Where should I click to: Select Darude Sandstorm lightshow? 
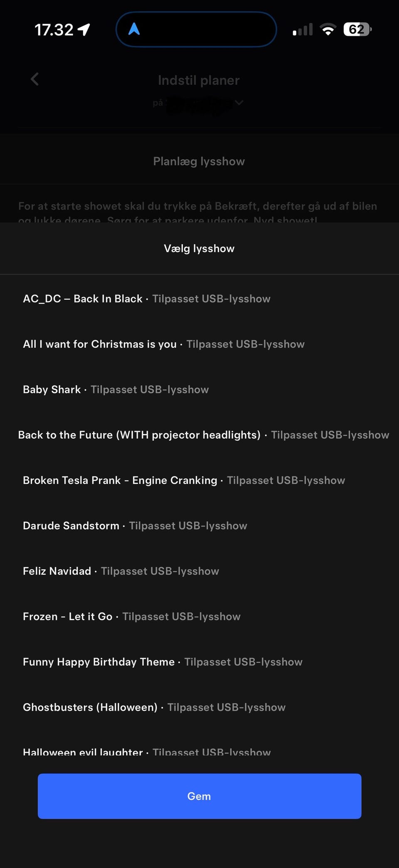pos(135,526)
